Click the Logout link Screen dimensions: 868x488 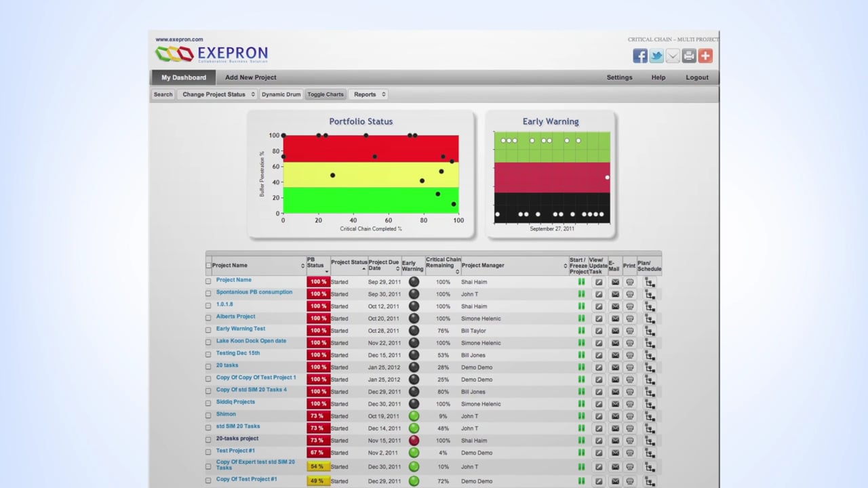(x=697, y=77)
